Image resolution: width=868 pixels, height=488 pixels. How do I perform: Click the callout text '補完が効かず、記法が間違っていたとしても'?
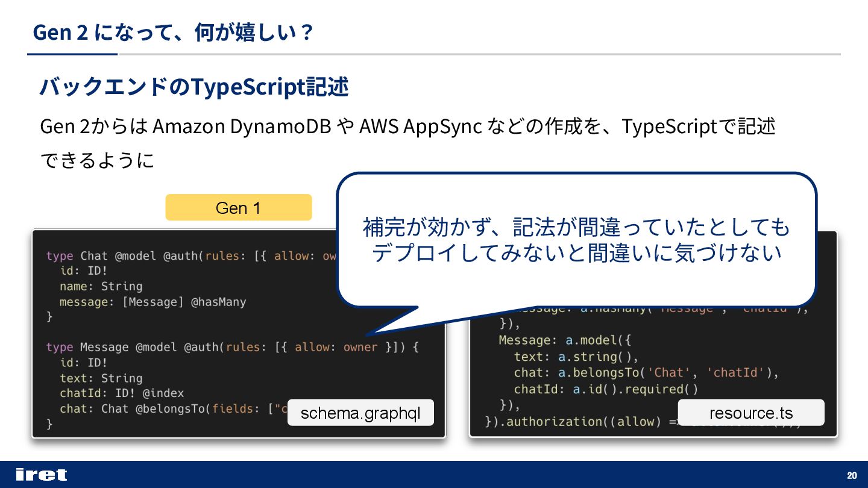(576, 227)
